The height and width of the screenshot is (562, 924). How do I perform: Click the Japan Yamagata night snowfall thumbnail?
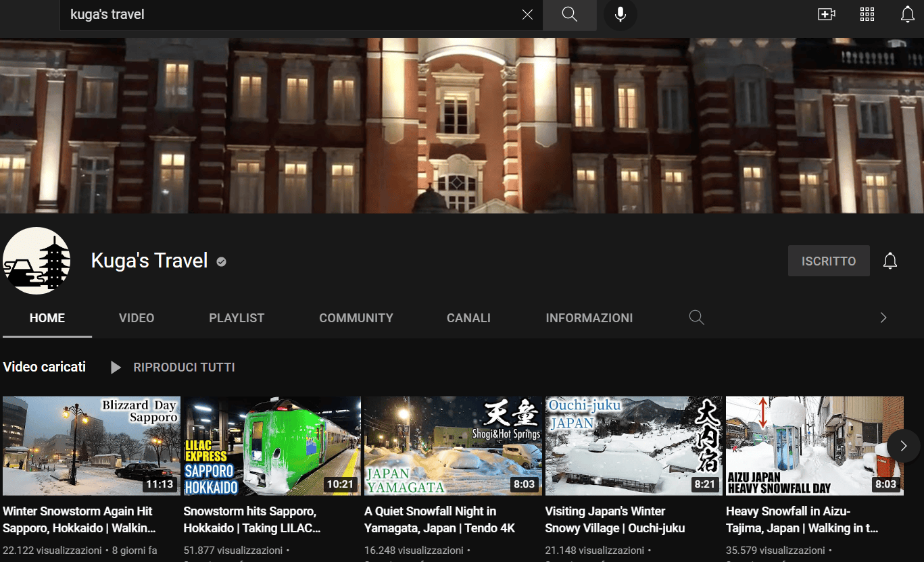pos(453,446)
